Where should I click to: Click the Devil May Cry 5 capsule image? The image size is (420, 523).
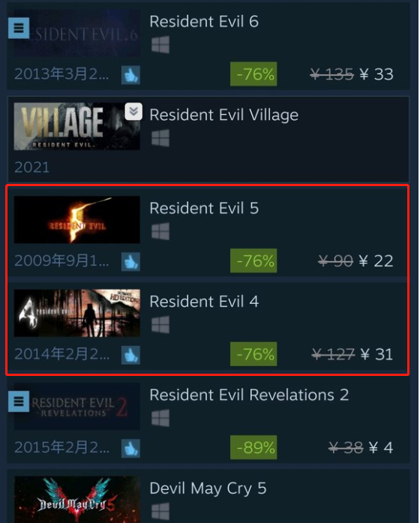pyautogui.click(x=77, y=499)
